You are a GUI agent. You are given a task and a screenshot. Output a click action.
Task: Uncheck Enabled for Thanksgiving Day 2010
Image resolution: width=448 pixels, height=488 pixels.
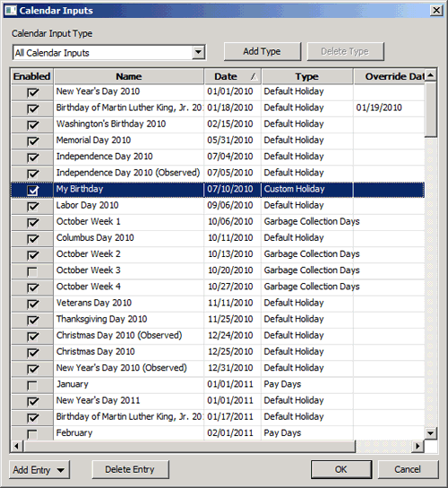click(32, 321)
